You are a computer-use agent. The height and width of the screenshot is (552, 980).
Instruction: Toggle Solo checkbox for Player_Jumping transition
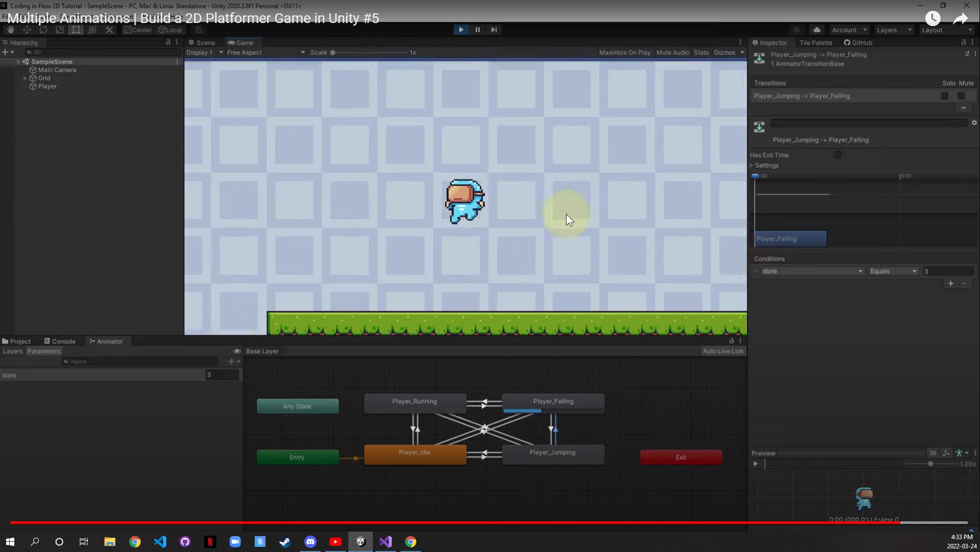click(945, 96)
